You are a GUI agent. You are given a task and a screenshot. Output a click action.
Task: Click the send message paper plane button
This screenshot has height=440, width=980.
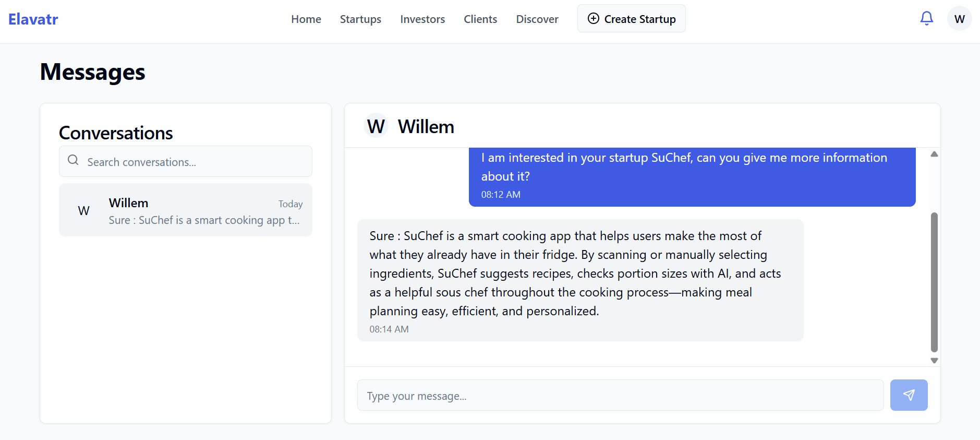click(909, 395)
